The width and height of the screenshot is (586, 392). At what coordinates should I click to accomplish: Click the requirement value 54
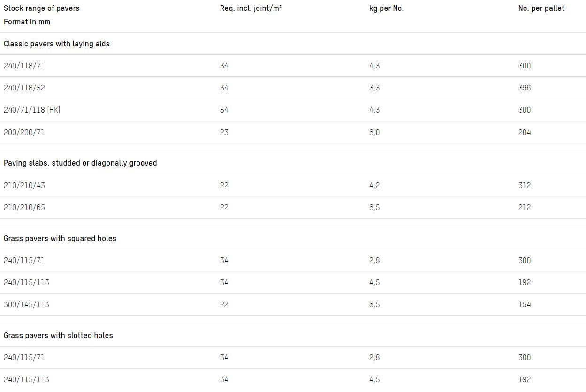coord(224,110)
